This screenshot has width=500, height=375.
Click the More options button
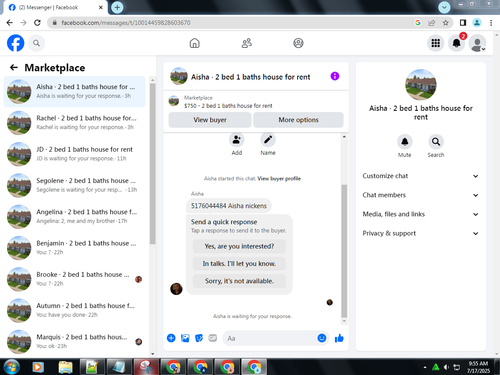coord(298,120)
